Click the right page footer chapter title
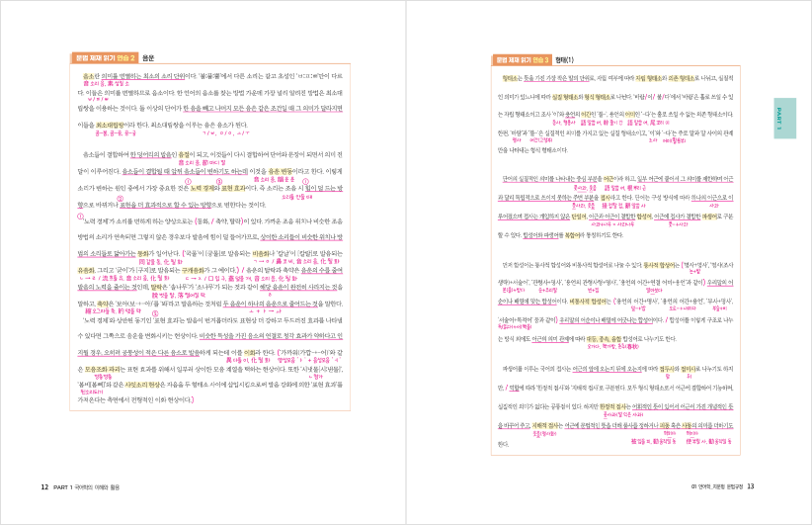Image resolution: width=812 pixels, height=525 pixels. 716,485
